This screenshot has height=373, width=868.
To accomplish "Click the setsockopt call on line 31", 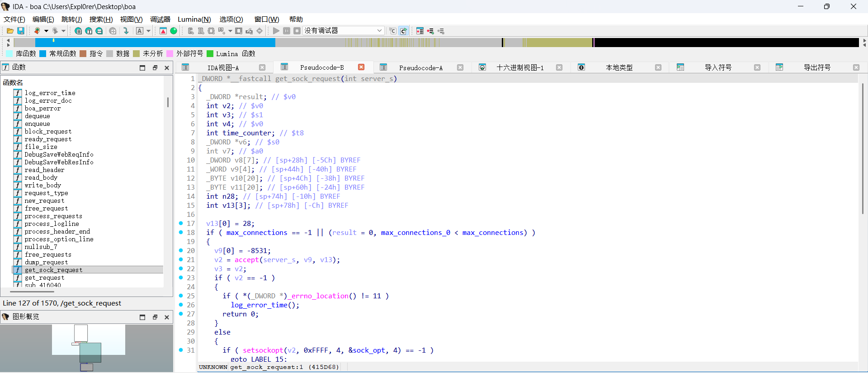I will point(263,350).
